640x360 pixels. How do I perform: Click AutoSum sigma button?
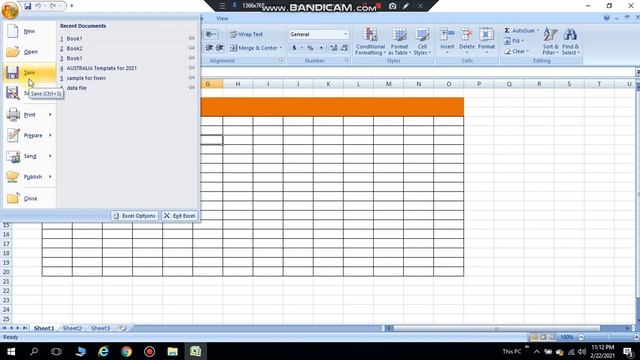519,31
